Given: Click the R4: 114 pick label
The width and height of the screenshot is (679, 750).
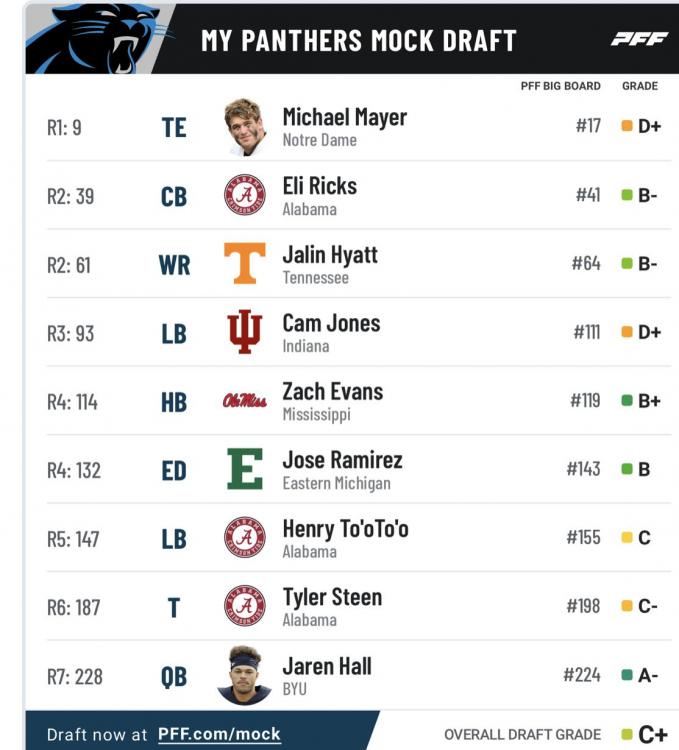Looking at the screenshot, I should [x=72, y=401].
